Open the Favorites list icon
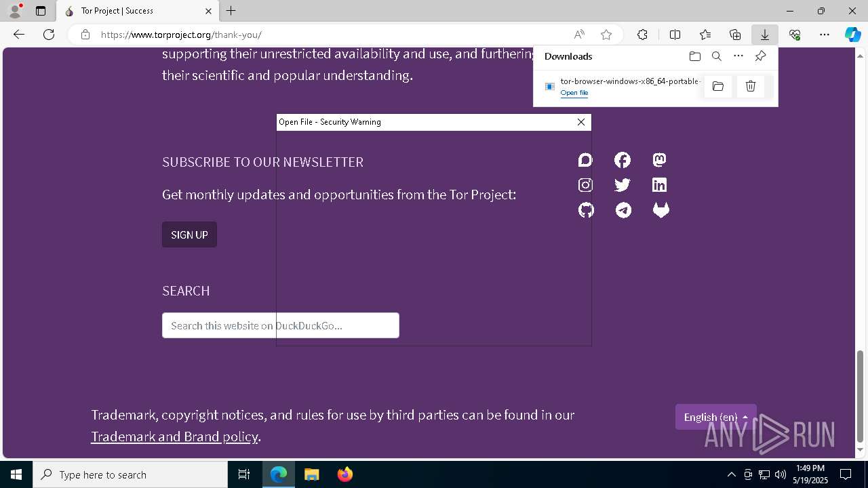The width and height of the screenshot is (868, 488). pos(705,35)
